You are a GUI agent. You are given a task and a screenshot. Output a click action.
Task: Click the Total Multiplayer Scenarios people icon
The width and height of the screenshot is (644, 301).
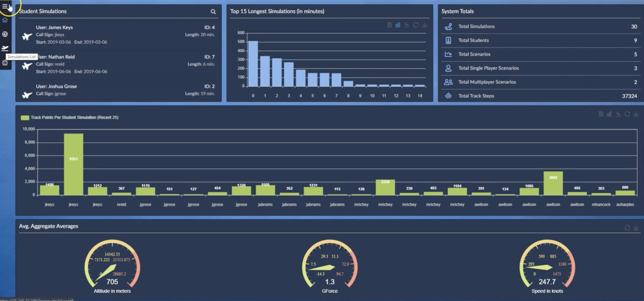[x=448, y=82]
